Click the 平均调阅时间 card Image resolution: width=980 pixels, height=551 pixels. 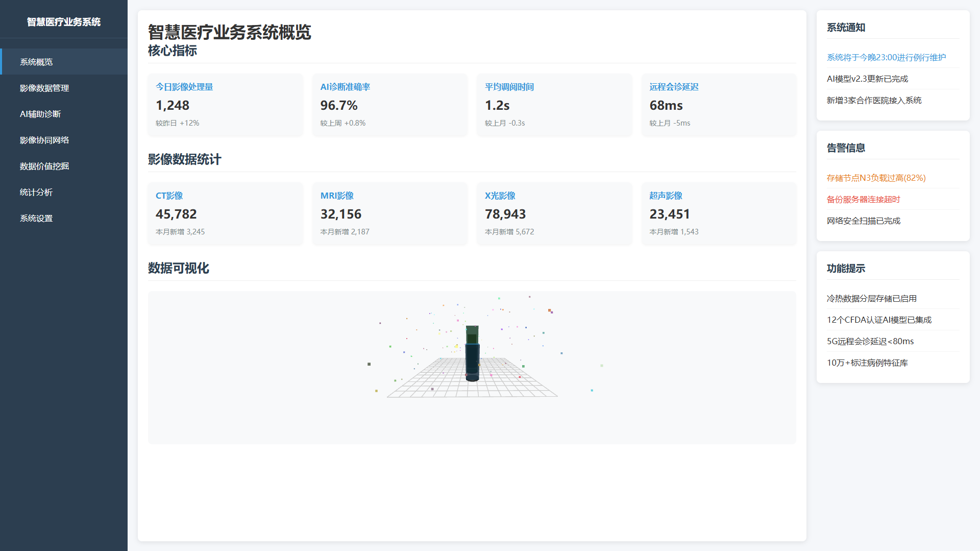point(554,105)
